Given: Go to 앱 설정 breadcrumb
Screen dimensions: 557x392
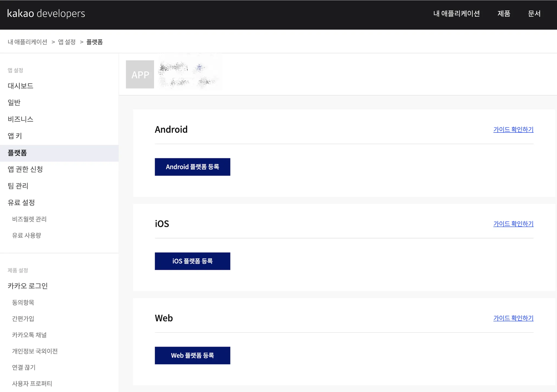Looking at the screenshot, I should (x=67, y=42).
